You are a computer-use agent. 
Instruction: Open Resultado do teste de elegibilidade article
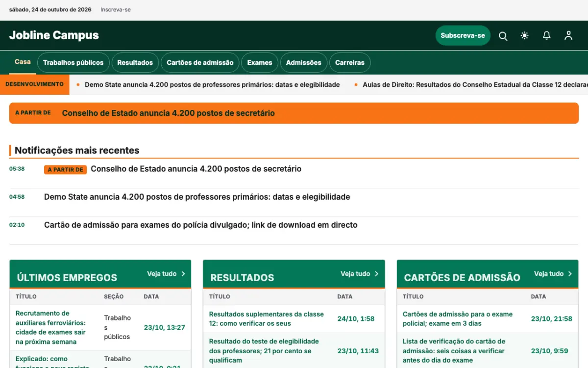pyautogui.click(x=264, y=351)
